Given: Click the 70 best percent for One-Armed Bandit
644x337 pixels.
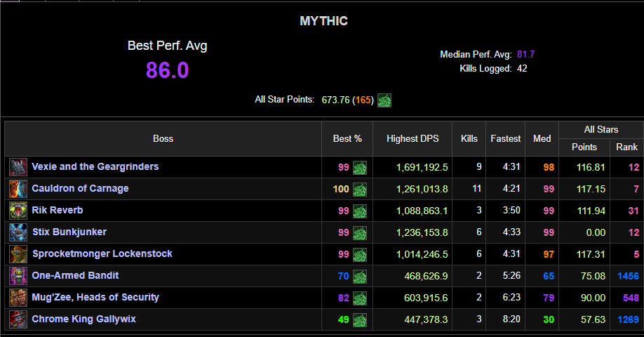Looking at the screenshot, I should pos(343,276).
